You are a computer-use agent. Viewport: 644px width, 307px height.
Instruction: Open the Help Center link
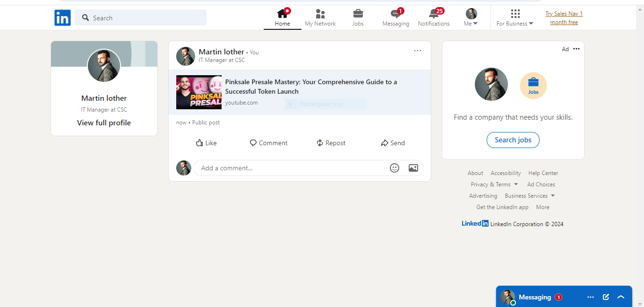point(543,173)
